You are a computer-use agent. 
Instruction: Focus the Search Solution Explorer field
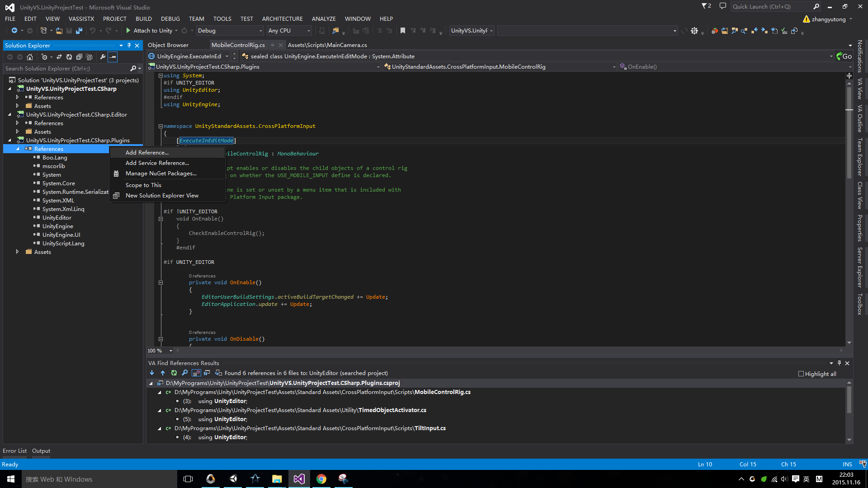coord(67,69)
